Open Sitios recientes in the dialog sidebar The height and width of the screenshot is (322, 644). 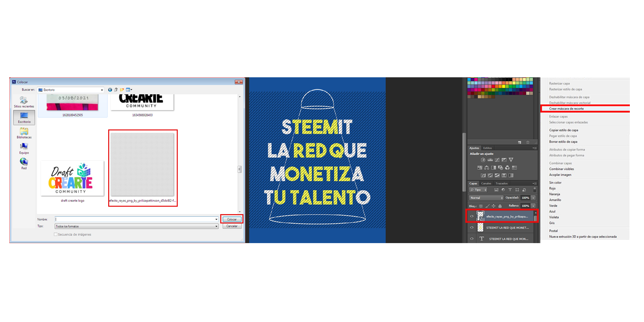click(x=24, y=102)
